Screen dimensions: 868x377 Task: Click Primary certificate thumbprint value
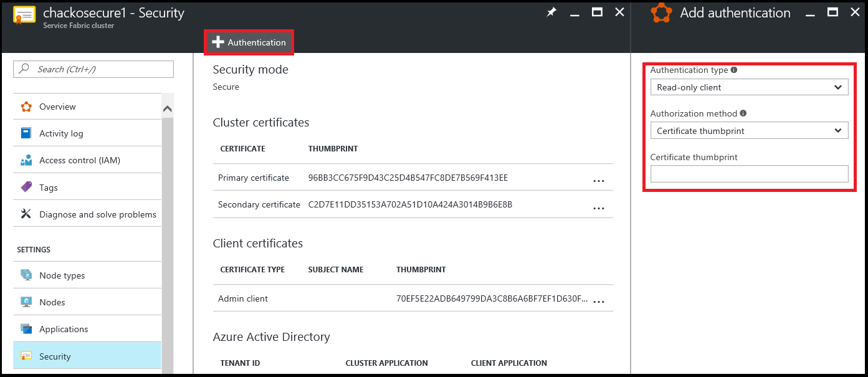tap(408, 178)
